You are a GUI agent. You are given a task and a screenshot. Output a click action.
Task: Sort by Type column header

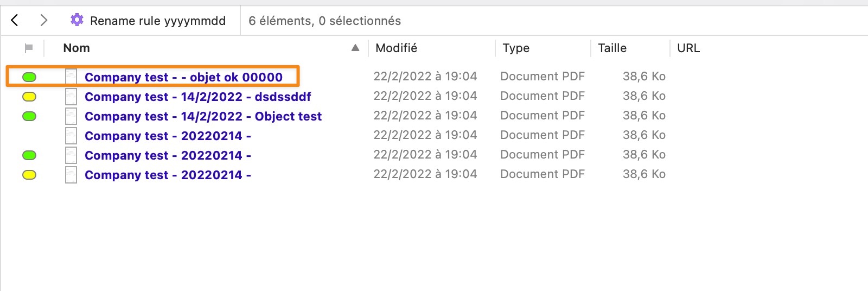point(516,48)
